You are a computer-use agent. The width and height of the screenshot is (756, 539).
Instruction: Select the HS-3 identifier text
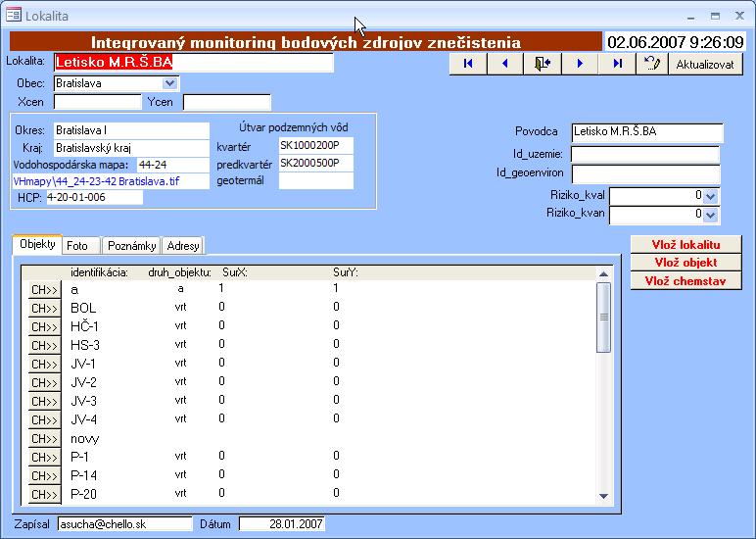pos(85,345)
